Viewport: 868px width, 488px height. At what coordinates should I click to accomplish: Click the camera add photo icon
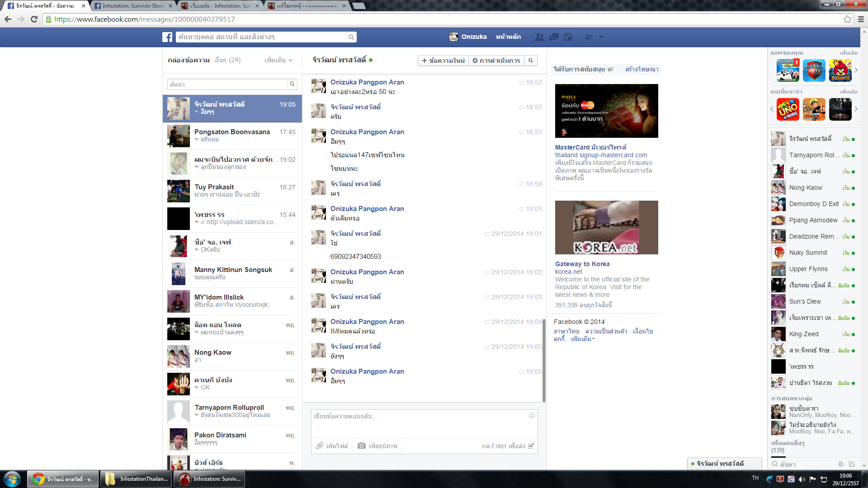pyautogui.click(x=362, y=446)
